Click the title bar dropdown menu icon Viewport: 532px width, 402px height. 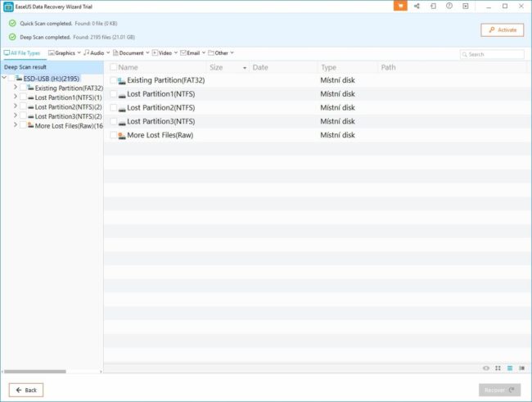[x=466, y=6]
